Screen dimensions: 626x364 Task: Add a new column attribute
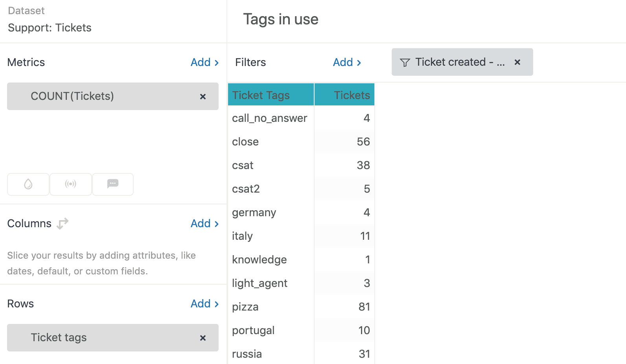(x=204, y=223)
